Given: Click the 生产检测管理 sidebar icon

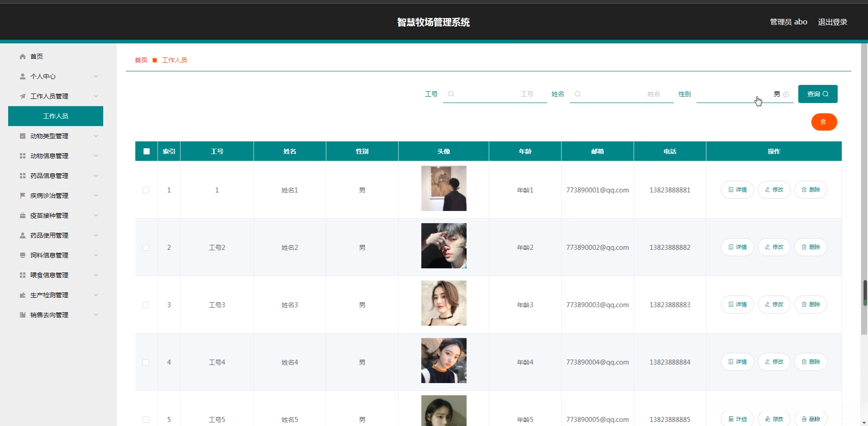Looking at the screenshot, I should pyautogui.click(x=23, y=295).
